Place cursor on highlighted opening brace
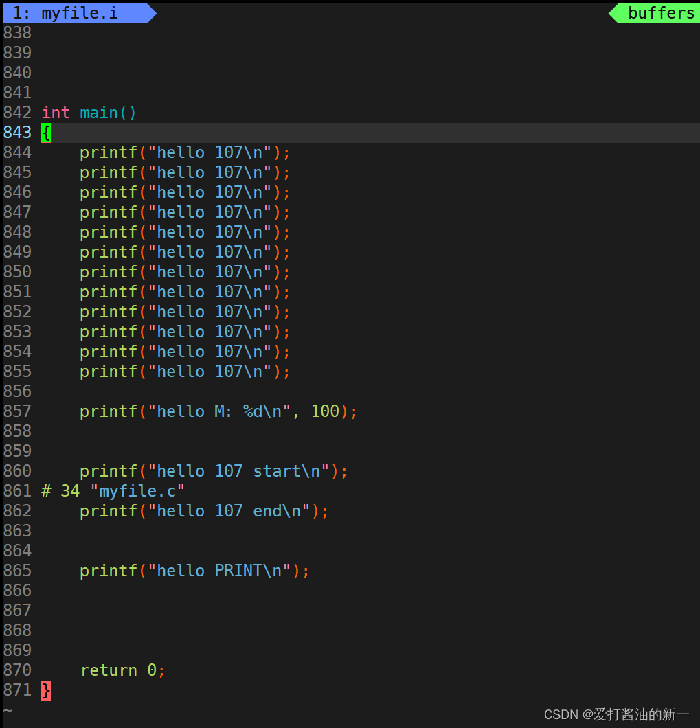Viewport: 700px width, 728px height. [46, 133]
